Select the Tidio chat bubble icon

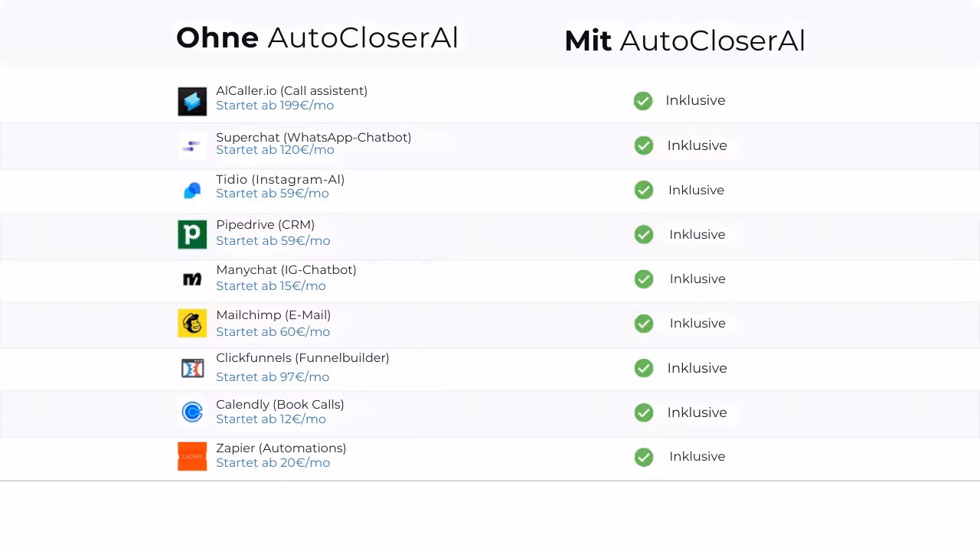point(192,190)
